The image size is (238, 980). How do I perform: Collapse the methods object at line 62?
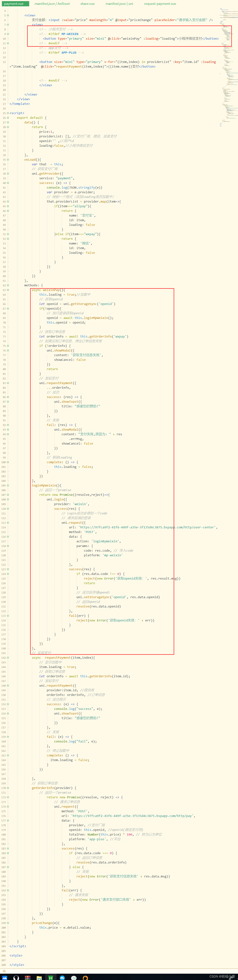8,285
